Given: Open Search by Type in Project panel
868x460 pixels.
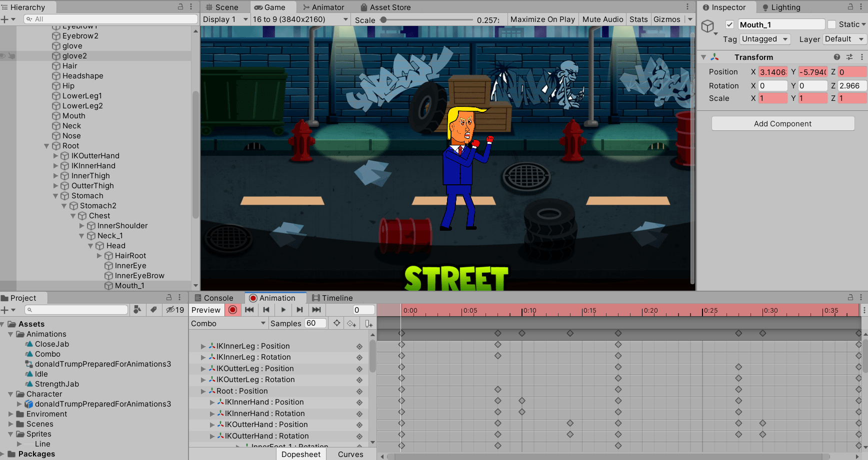Looking at the screenshot, I should tap(137, 310).
